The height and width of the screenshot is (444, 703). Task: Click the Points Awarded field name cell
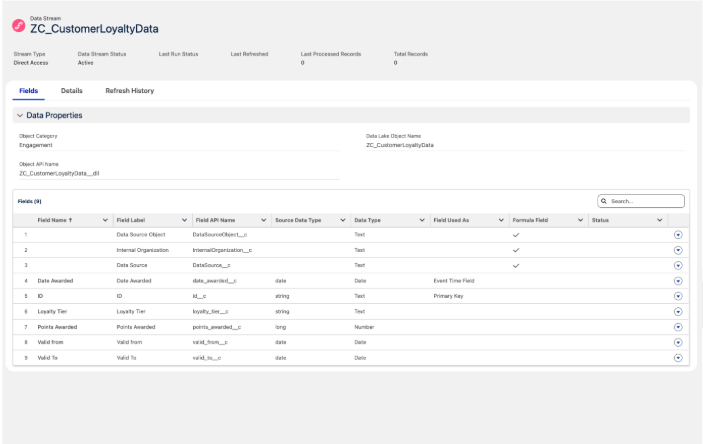[57, 327]
